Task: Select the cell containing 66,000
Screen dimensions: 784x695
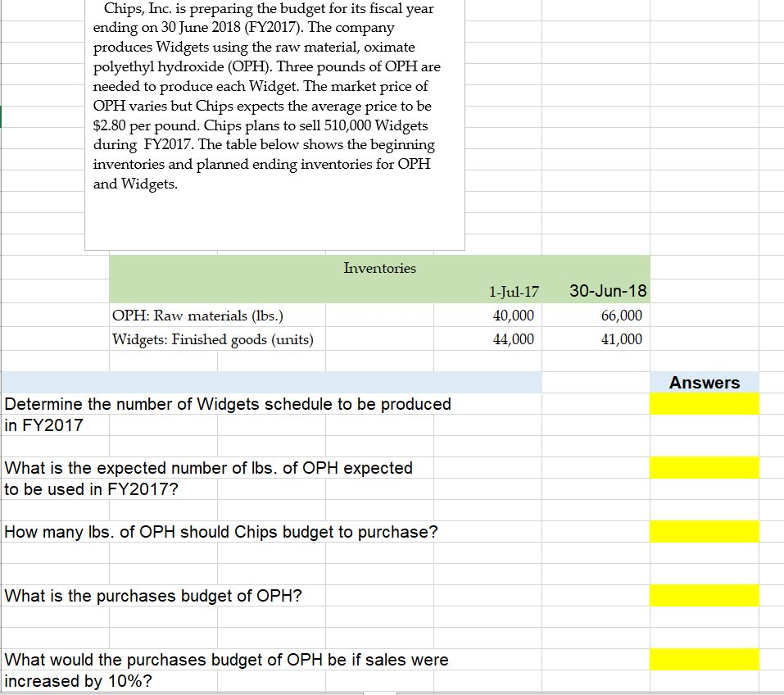Action: click(x=621, y=316)
